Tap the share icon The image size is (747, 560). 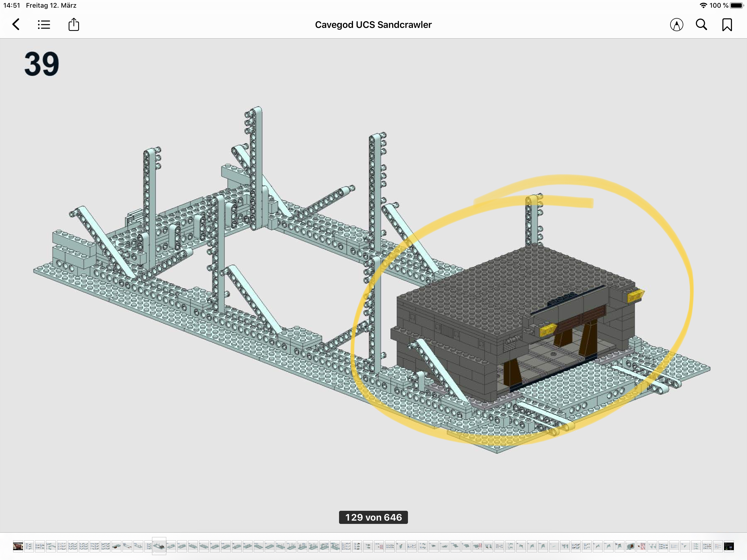point(74,25)
